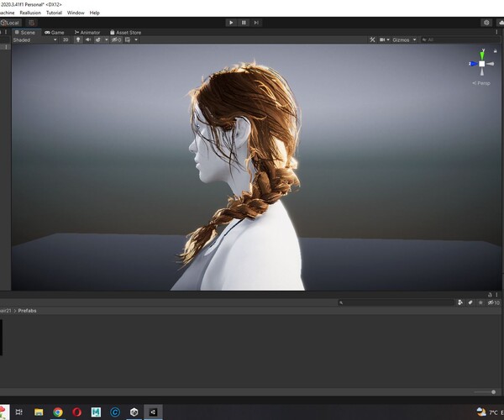Expand the Gizmos dropdown arrow
Viewport: 504px width, 420px height.
pyautogui.click(x=414, y=39)
